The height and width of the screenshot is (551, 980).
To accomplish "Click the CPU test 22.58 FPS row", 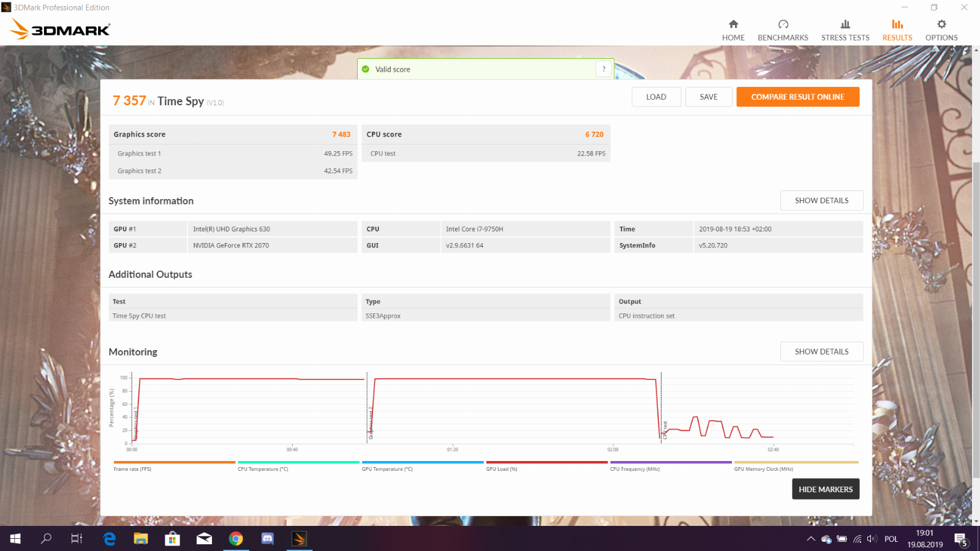I will tap(486, 154).
